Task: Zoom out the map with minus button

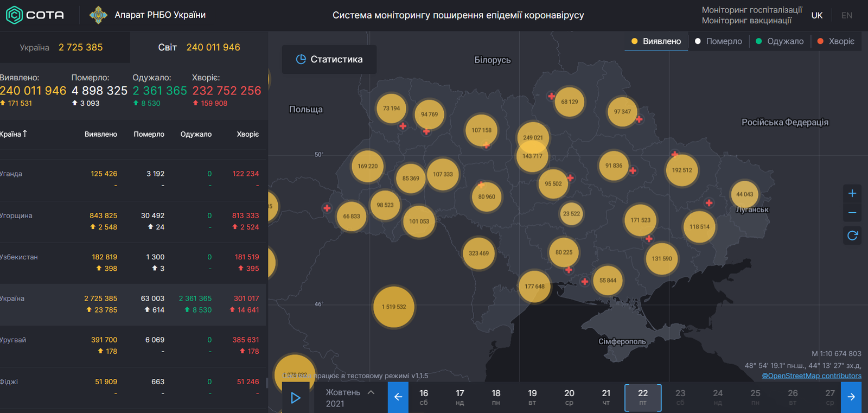Action: [x=852, y=213]
